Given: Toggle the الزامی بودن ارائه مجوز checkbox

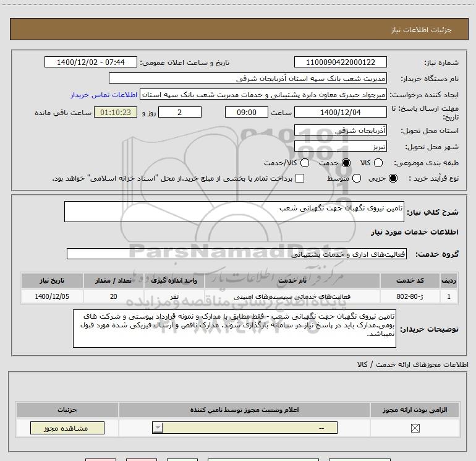Looking at the screenshot, I should click(x=415, y=428).
